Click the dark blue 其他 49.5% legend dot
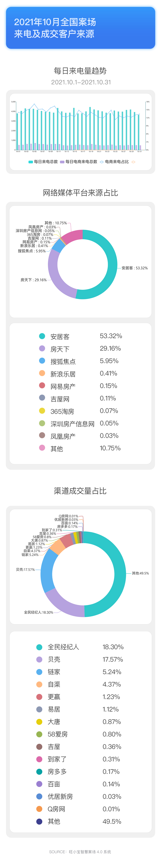This screenshot has height=868, width=161. [x=39, y=822]
